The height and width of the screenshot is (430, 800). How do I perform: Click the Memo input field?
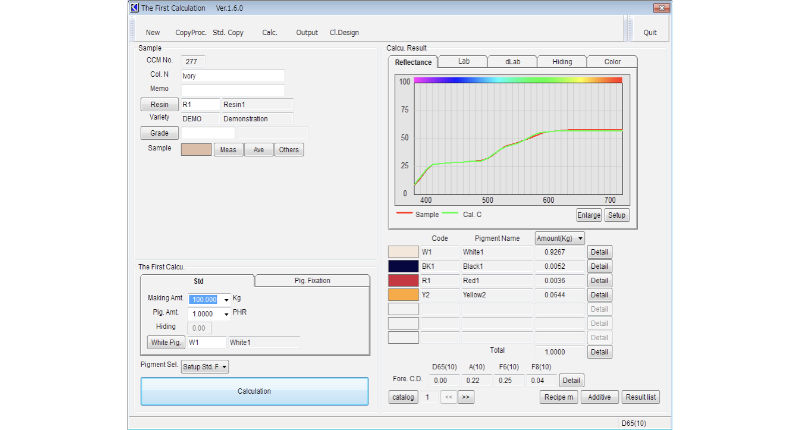click(x=232, y=90)
